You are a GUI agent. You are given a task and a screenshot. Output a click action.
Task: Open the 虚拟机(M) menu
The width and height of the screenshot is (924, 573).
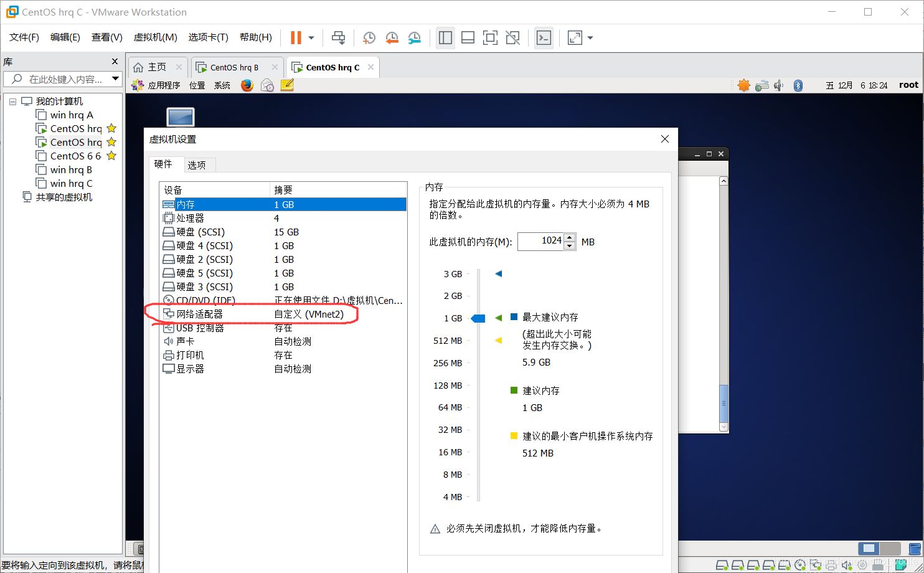click(156, 37)
